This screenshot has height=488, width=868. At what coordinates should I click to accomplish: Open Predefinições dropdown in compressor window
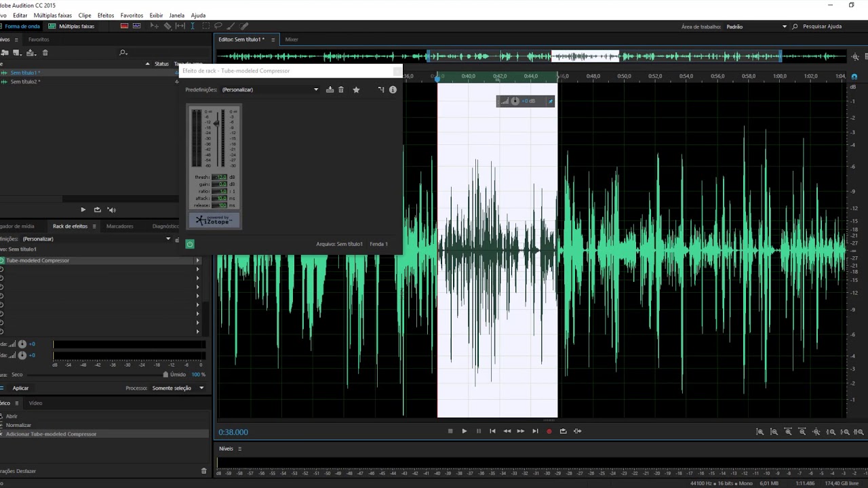coord(271,89)
